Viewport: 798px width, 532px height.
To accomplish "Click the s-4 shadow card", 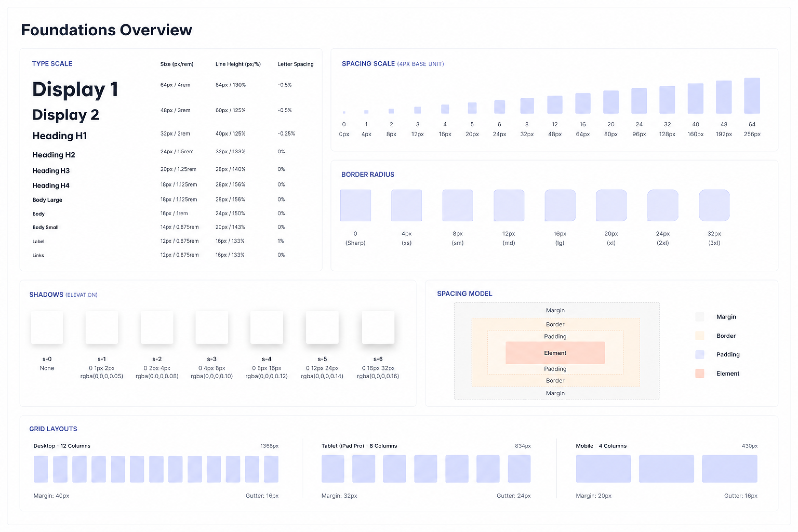I will [x=267, y=327].
